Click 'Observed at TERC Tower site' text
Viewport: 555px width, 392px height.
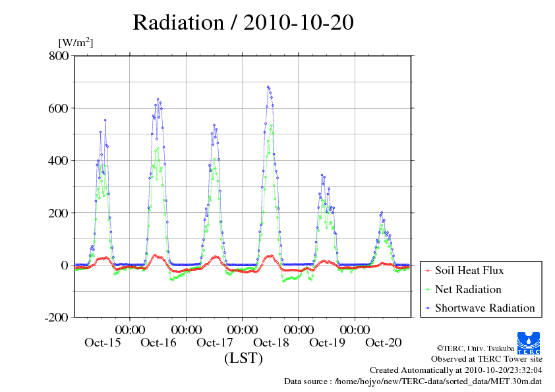click(x=486, y=359)
